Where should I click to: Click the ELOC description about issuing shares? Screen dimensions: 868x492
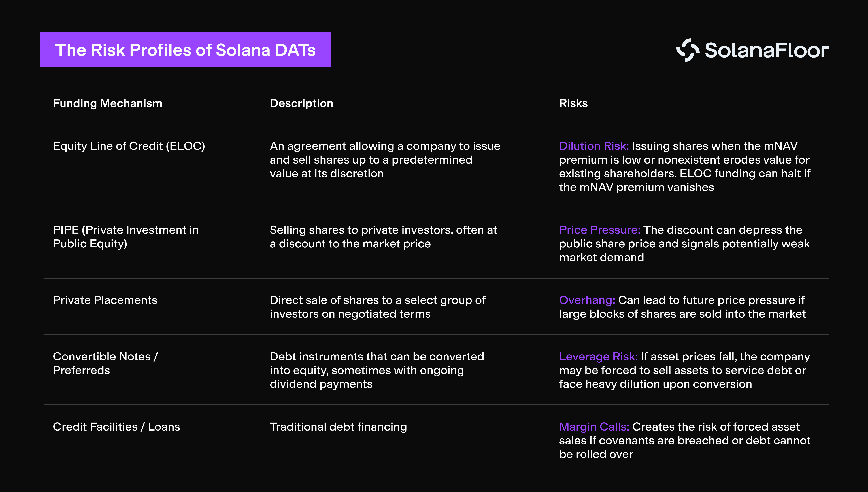pos(385,160)
